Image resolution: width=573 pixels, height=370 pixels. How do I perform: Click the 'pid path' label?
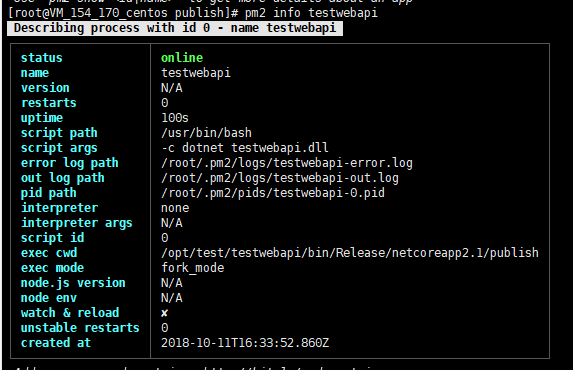pyautogui.click(x=49, y=193)
